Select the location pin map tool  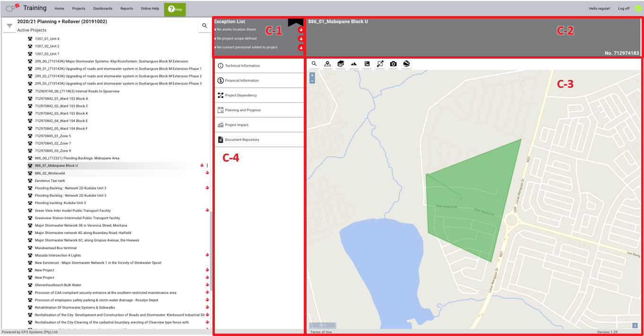point(327,64)
